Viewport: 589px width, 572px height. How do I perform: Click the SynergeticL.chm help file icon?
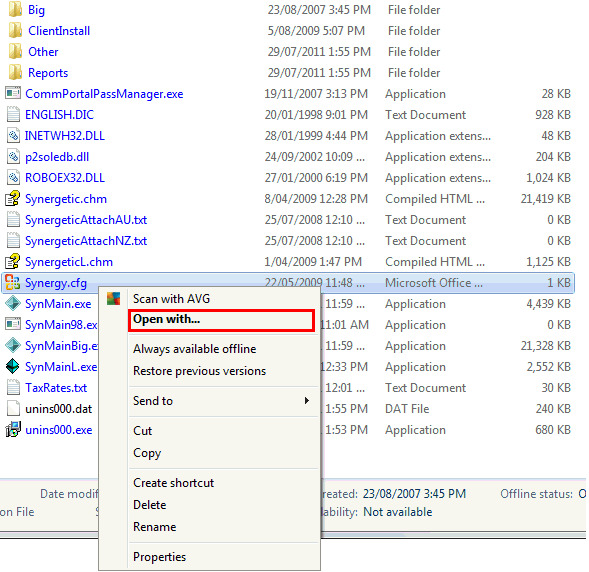tap(13, 262)
